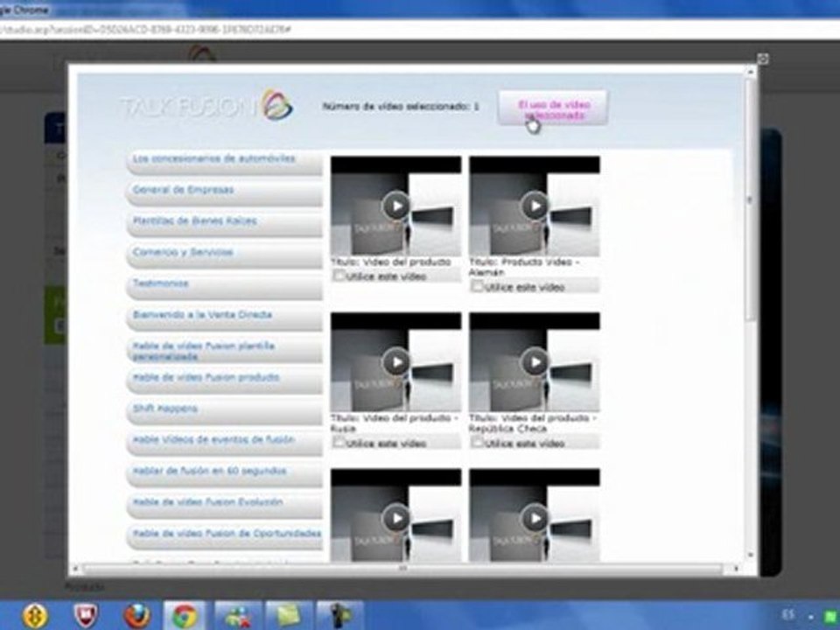Click the popup vertical scrollbar thumb
The height and width of the screenshot is (630, 840).
coord(750,201)
